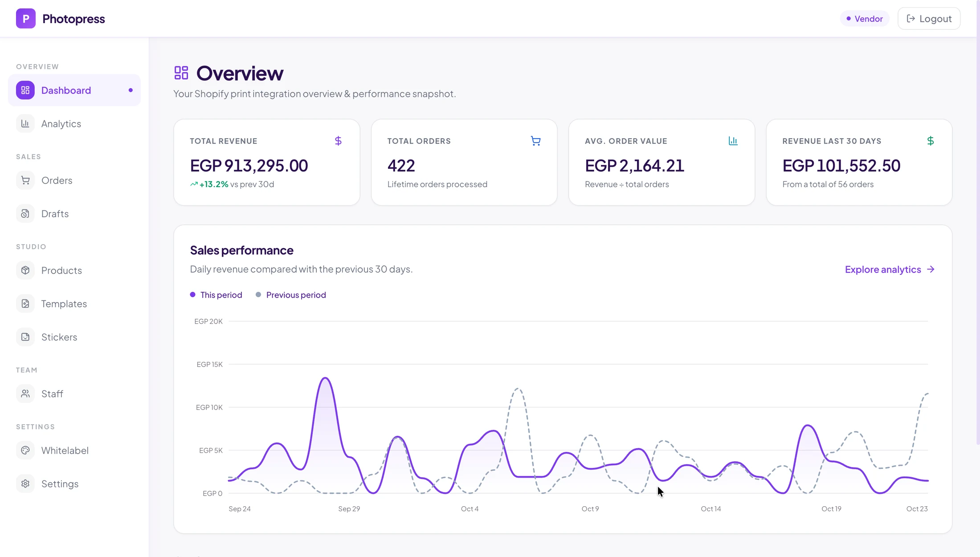This screenshot has height=557, width=980.
Task: Click the Stickers icon in sidebar
Action: click(25, 337)
